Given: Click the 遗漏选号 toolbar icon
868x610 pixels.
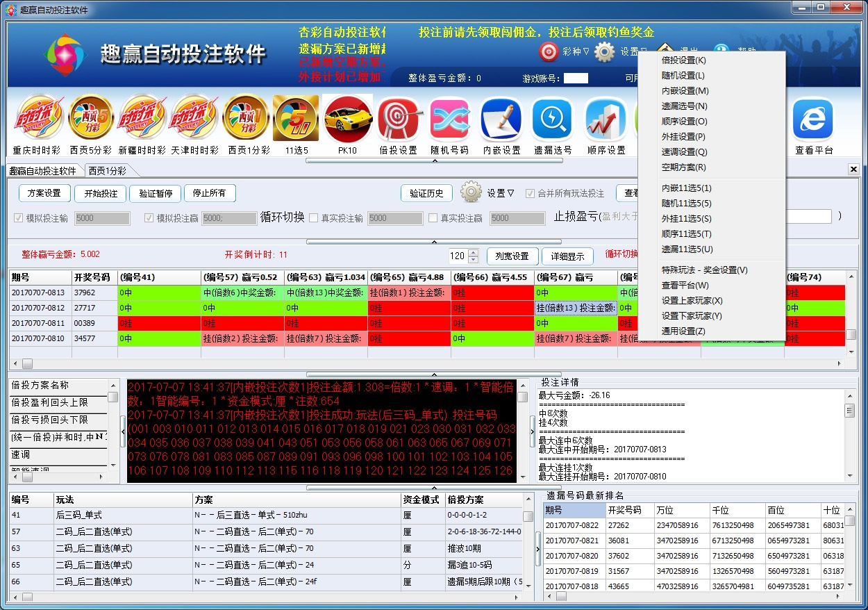Looking at the screenshot, I should [x=552, y=118].
